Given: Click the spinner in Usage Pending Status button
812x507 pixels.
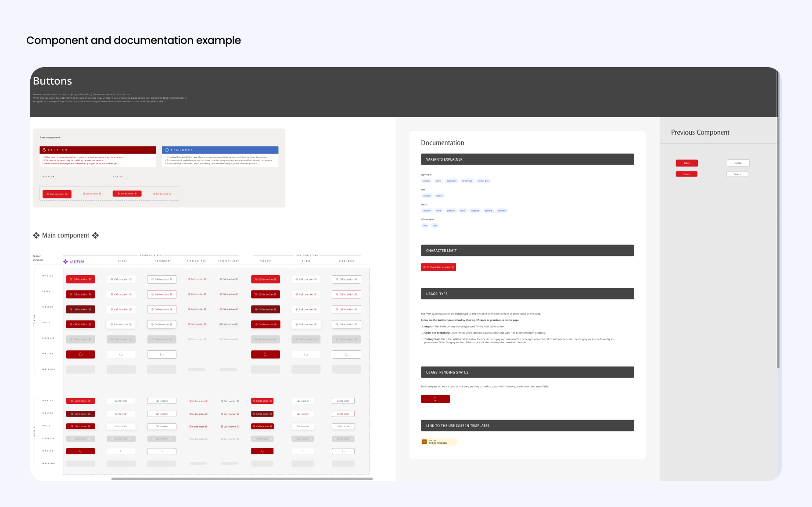Looking at the screenshot, I should pyautogui.click(x=435, y=399).
